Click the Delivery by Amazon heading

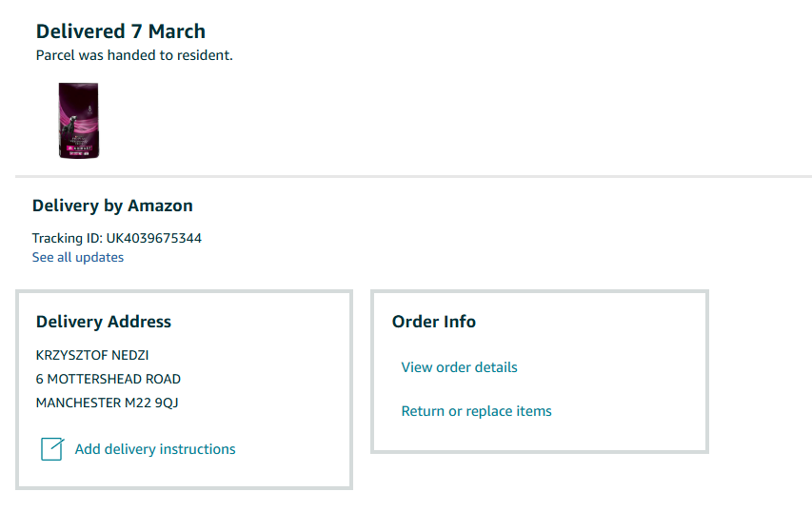point(112,206)
